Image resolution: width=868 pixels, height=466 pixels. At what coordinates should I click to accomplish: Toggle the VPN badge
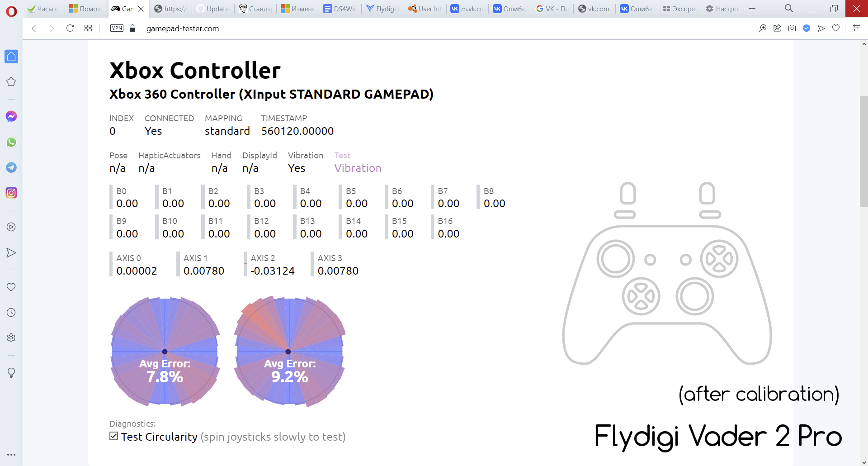pos(117,29)
